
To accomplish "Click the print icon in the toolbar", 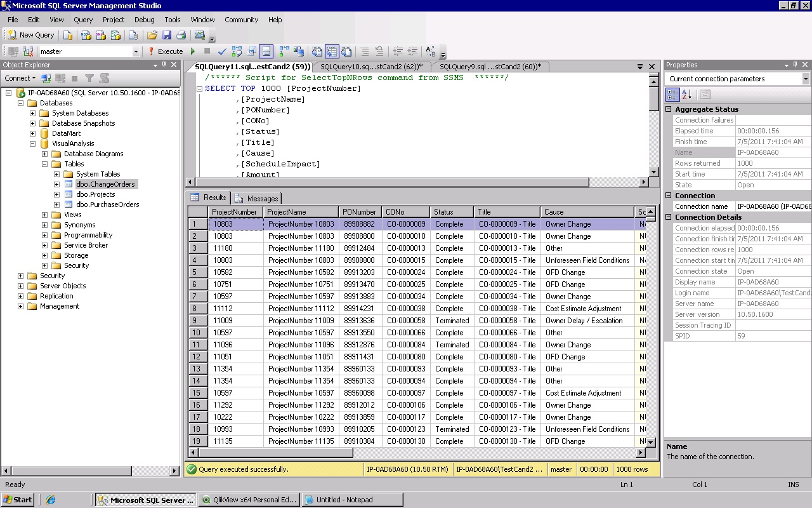I will point(181,35).
